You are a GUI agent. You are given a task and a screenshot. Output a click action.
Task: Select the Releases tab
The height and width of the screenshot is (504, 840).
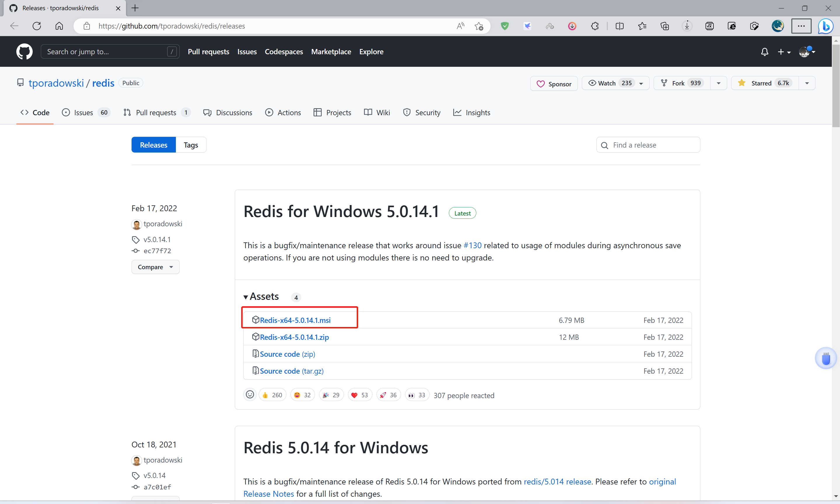(153, 145)
